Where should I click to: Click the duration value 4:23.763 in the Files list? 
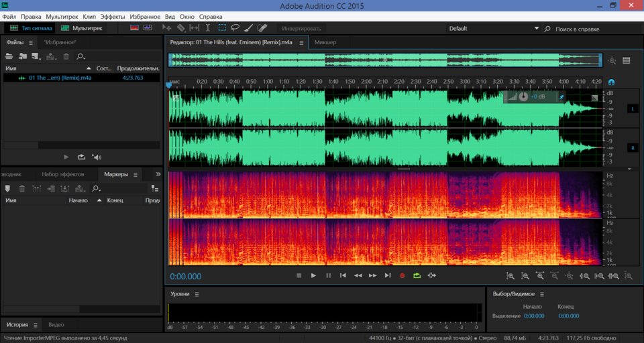[x=133, y=78]
